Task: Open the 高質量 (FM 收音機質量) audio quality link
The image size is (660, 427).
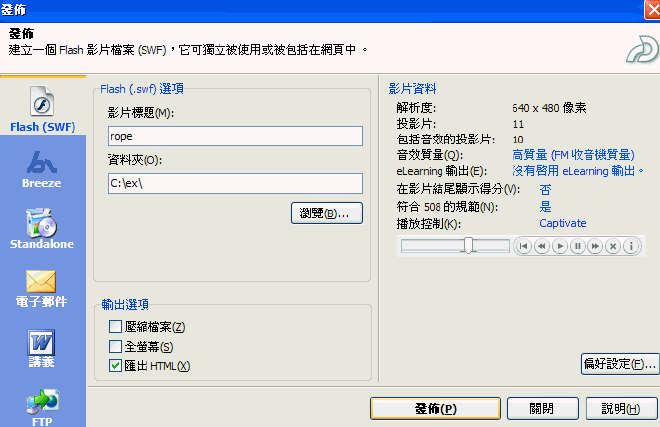Action: (x=573, y=155)
